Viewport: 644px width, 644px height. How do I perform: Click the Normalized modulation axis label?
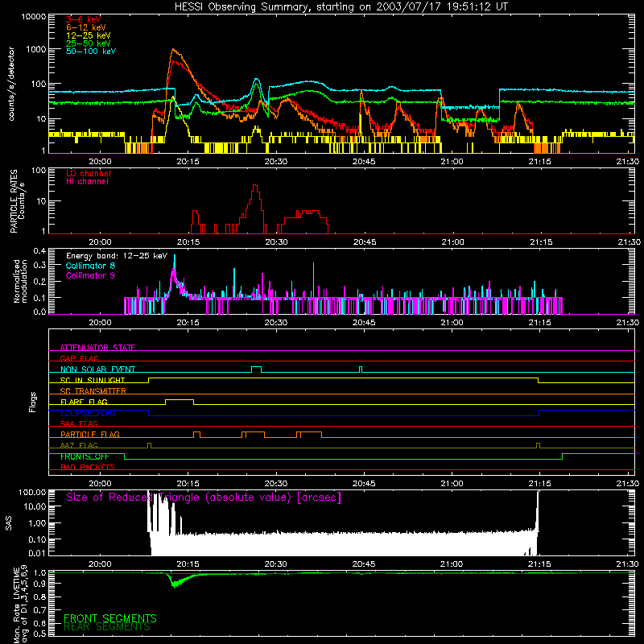pos(20,281)
